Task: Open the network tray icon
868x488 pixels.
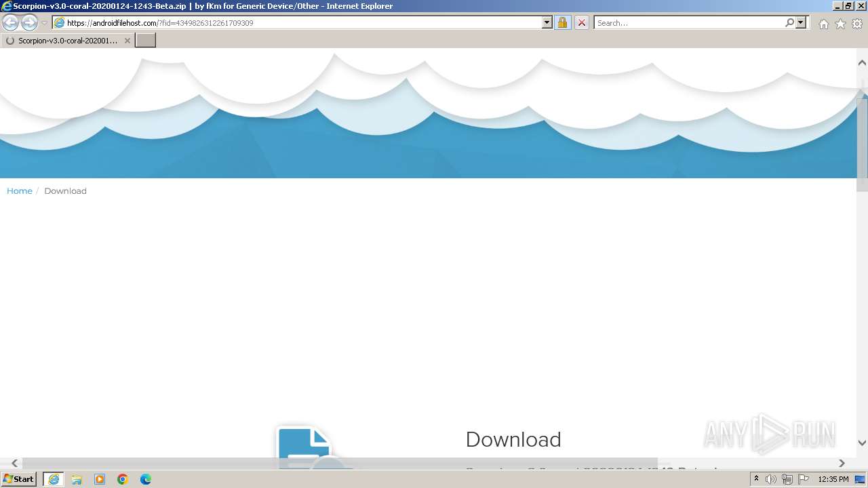Action: pos(787,479)
